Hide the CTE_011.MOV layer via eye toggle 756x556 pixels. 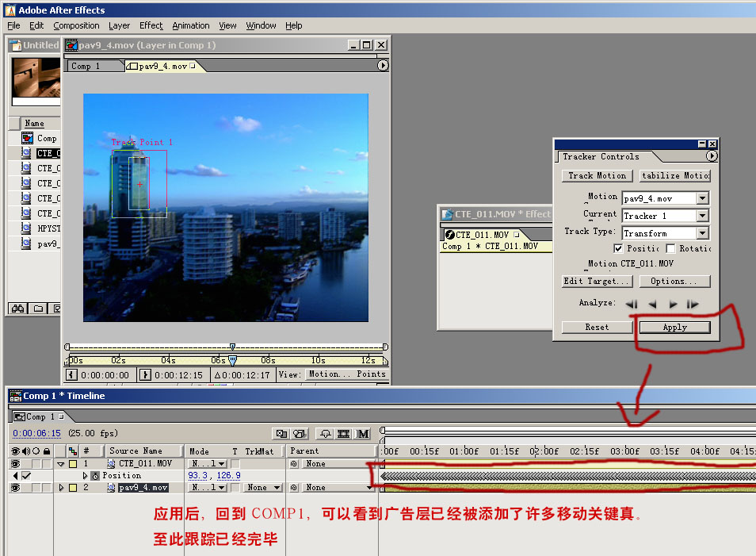(16, 464)
